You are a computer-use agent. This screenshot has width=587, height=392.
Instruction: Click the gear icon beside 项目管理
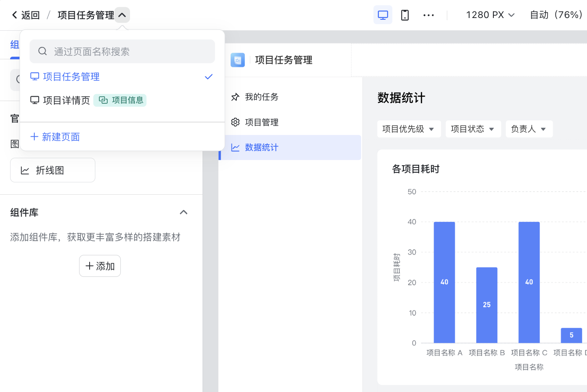(236, 122)
